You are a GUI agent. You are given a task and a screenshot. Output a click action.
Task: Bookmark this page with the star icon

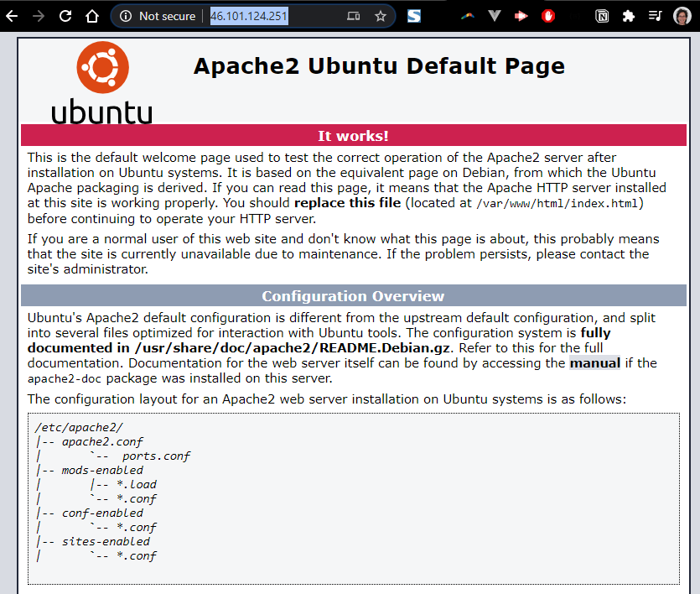click(381, 17)
